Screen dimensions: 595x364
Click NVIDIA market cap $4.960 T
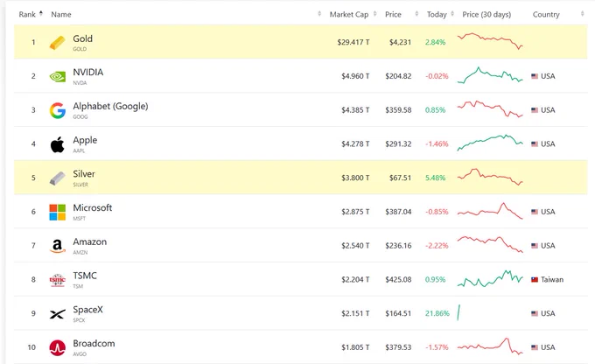(x=355, y=76)
